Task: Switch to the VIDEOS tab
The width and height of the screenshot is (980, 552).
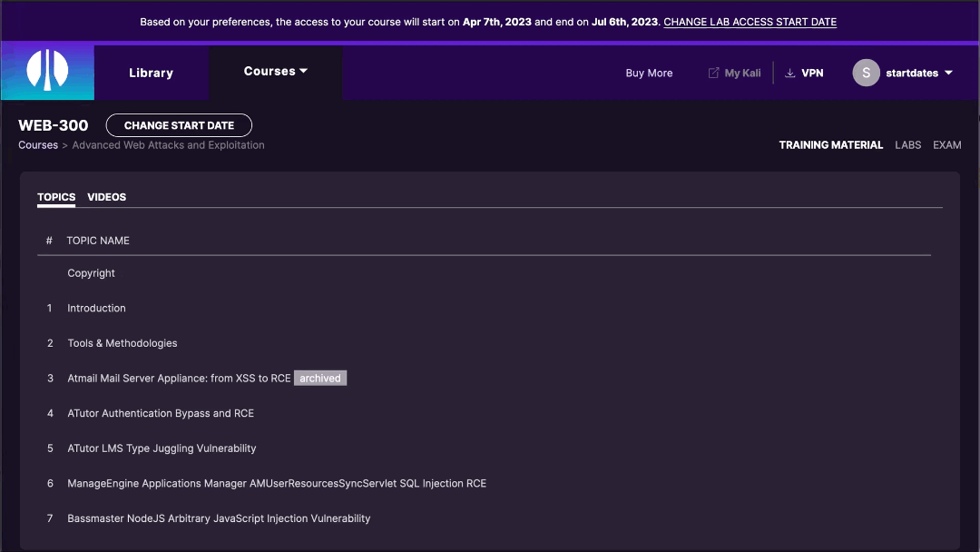Action: (x=106, y=197)
